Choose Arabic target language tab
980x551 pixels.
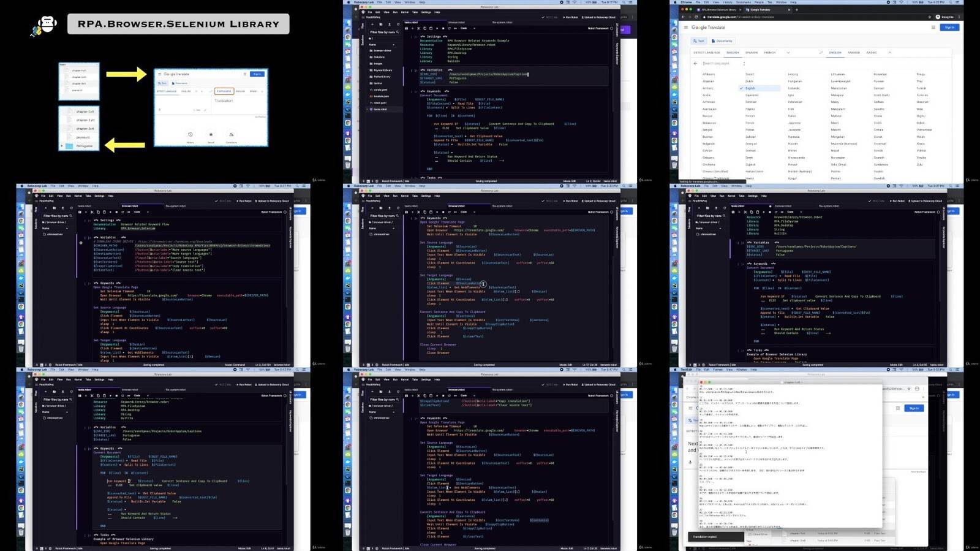(x=872, y=53)
